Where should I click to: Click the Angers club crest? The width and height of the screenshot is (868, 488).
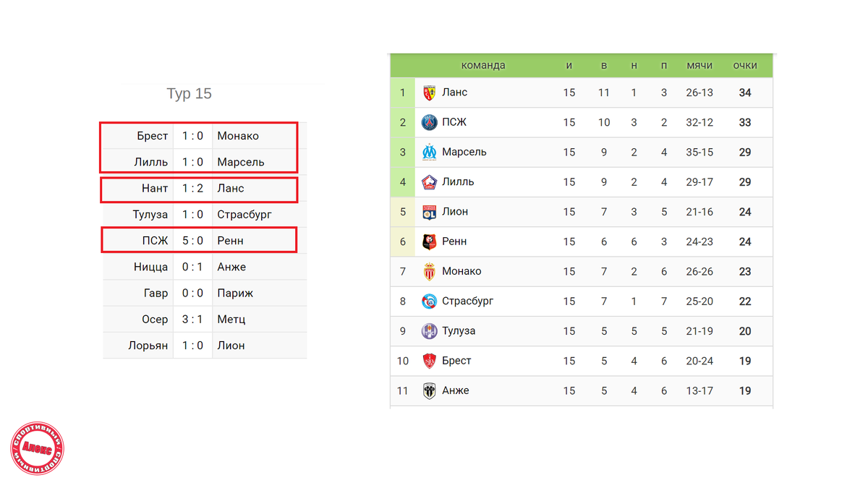[x=430, y=391]
